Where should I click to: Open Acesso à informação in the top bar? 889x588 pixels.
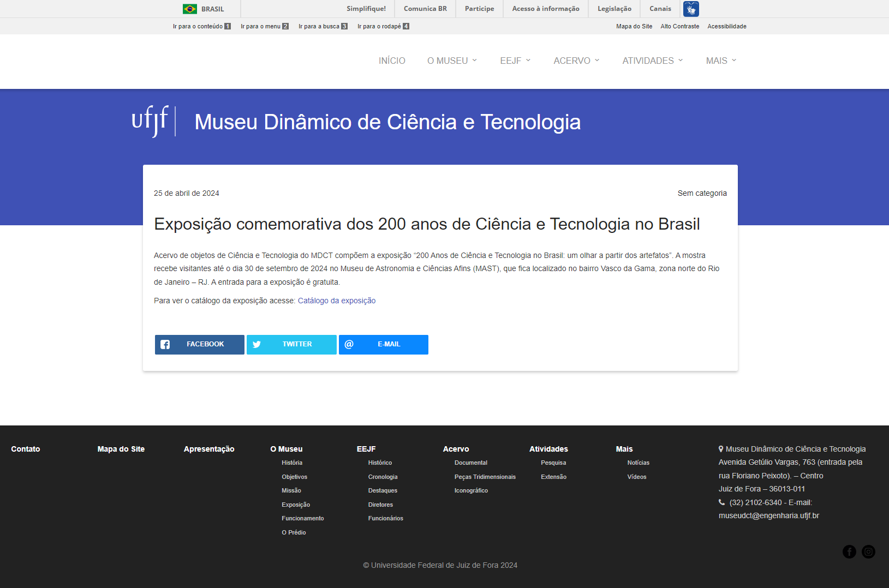(x=546, y=9)
